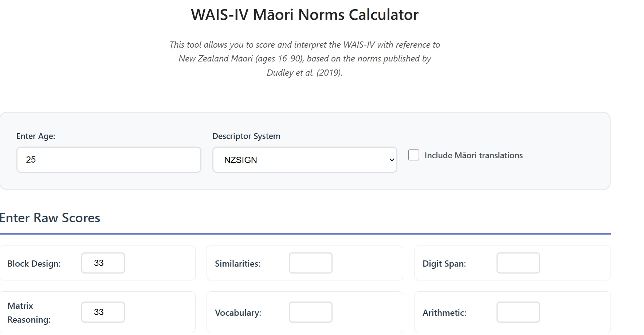Viewport: 644px width, 335px height.
Task: Click the WAIS-IV Māori Norms Calculator title
Action: point(305,15)
